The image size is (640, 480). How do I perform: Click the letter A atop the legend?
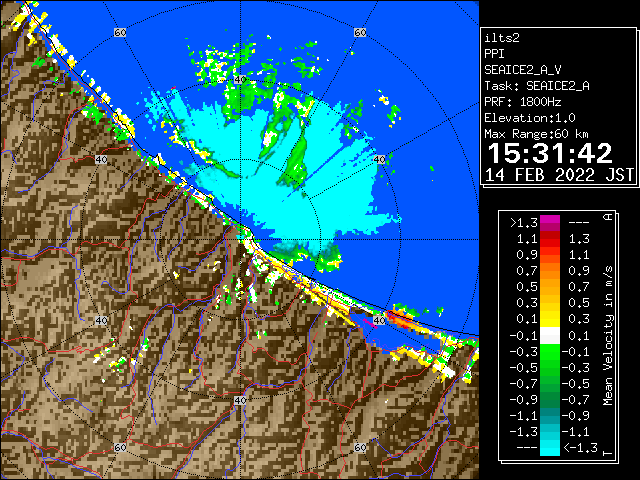point(608,217)
